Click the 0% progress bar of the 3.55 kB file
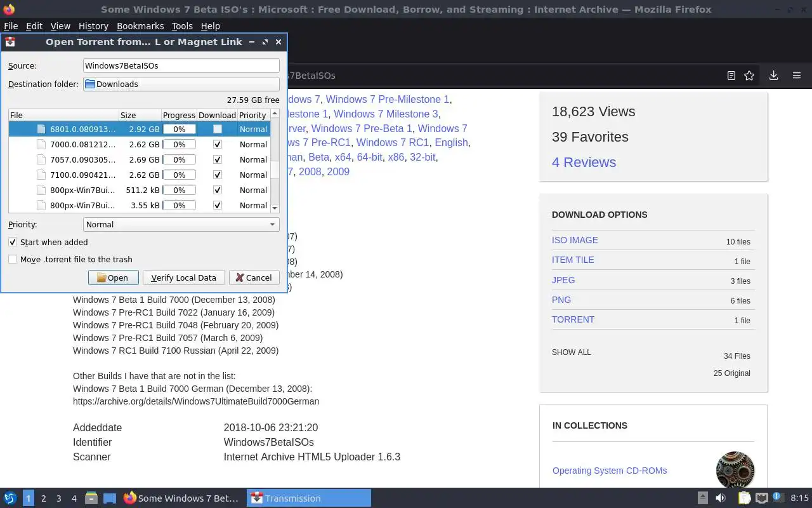Viewport: 812px width, 508px height. [180, 205]
